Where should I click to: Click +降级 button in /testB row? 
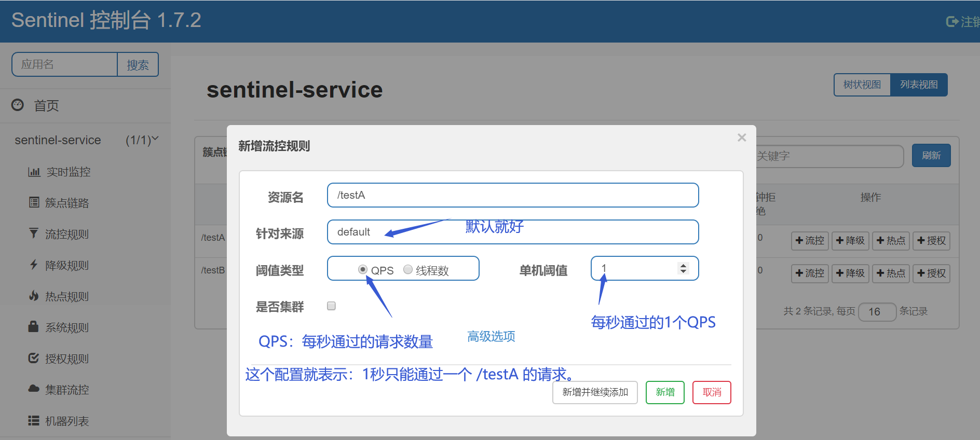850,273
